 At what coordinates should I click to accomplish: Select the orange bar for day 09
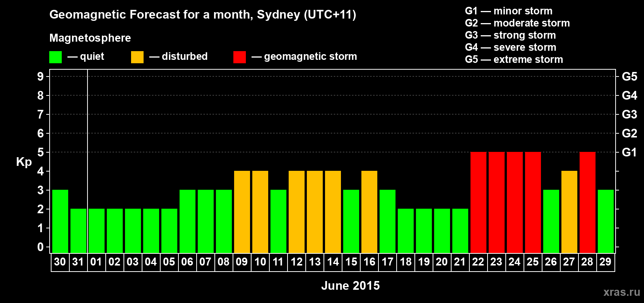click(242, 212)
